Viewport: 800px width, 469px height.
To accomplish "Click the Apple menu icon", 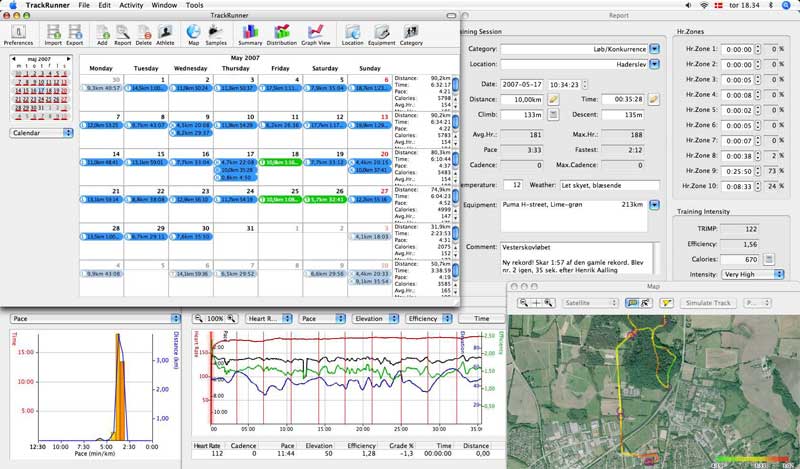I will tap(13, 5).
